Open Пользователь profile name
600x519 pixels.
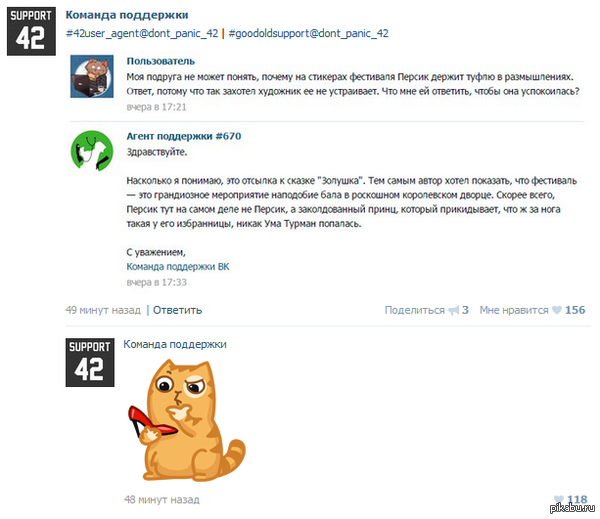click(x=161, y=61)
